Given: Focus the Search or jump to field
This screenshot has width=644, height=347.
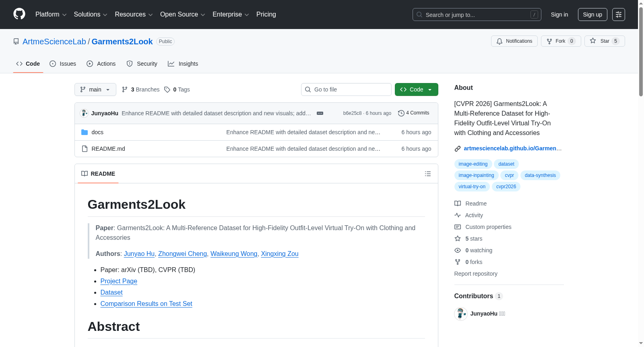Looking at the screenshot, I should [x=477, y=15].
